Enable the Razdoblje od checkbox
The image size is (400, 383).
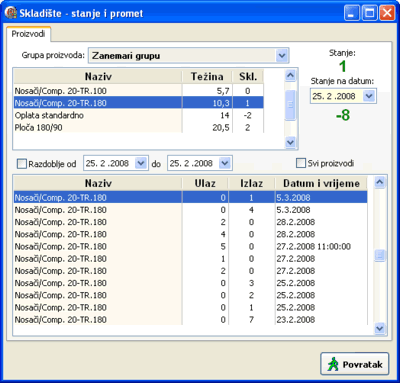(x=22, y=164)
